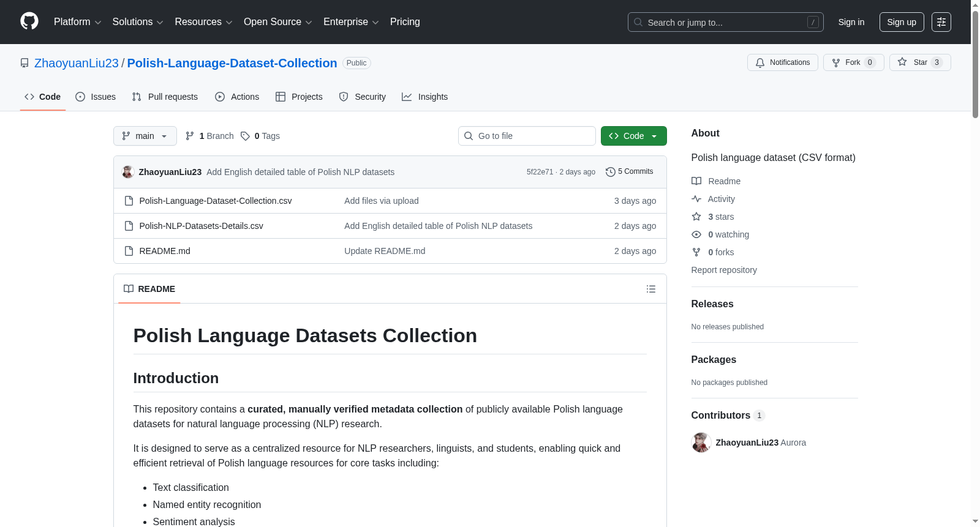980x527 pixels.
Task: Click the fork icon next to 0 forks
Action: tap(696, 252)
